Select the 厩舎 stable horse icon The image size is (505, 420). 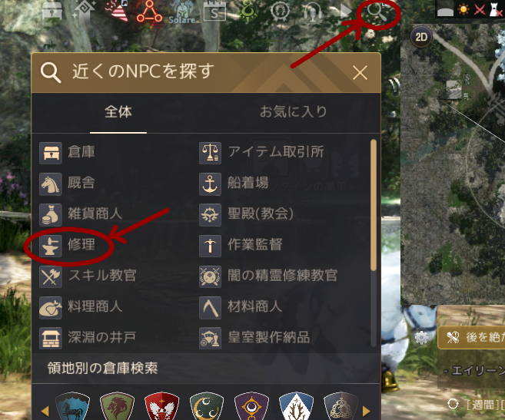[x=51, y=184]
